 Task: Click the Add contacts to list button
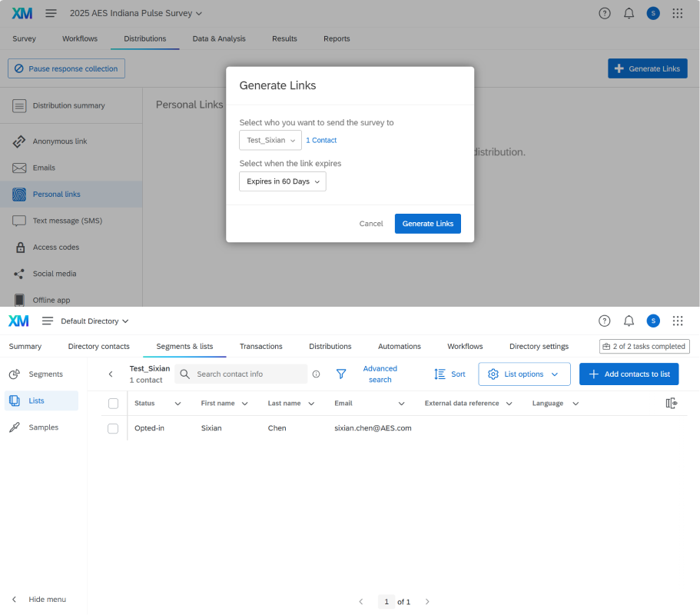(629, 374)
